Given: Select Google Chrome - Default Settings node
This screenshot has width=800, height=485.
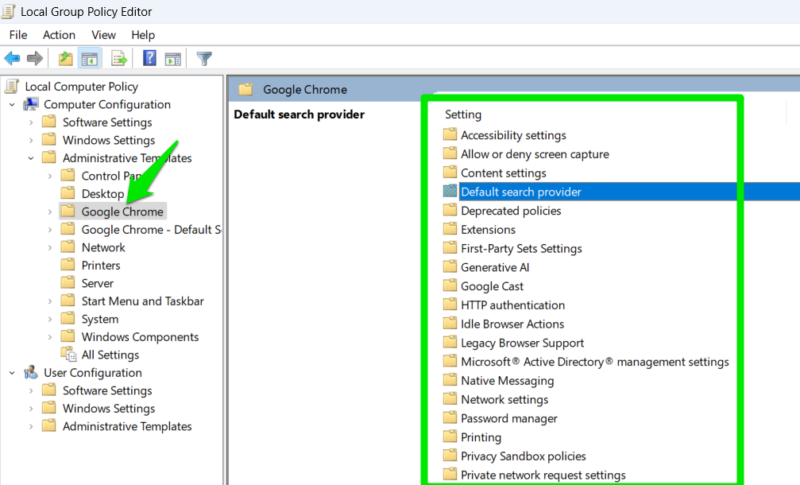Looking at the screenshot, I should [x=151, y=229].
